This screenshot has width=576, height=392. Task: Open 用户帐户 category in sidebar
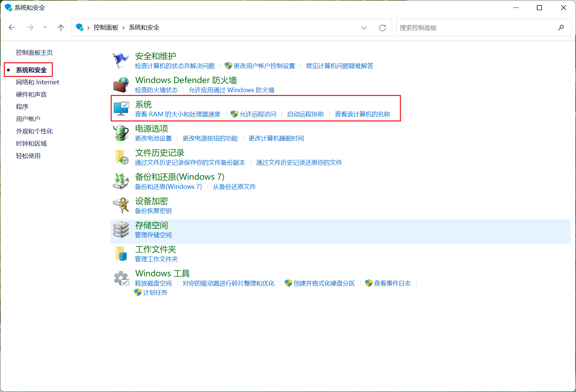(x=28, y=119)
